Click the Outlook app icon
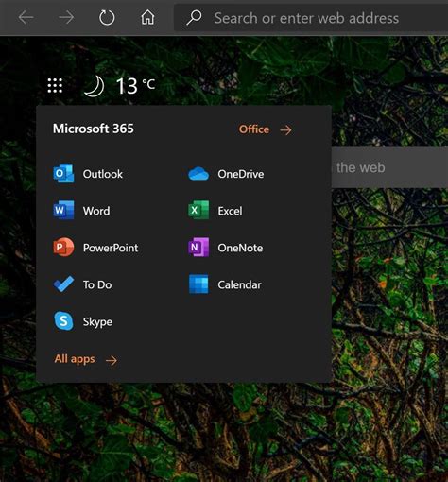448x482 pixels. click(x=63, y=173)
